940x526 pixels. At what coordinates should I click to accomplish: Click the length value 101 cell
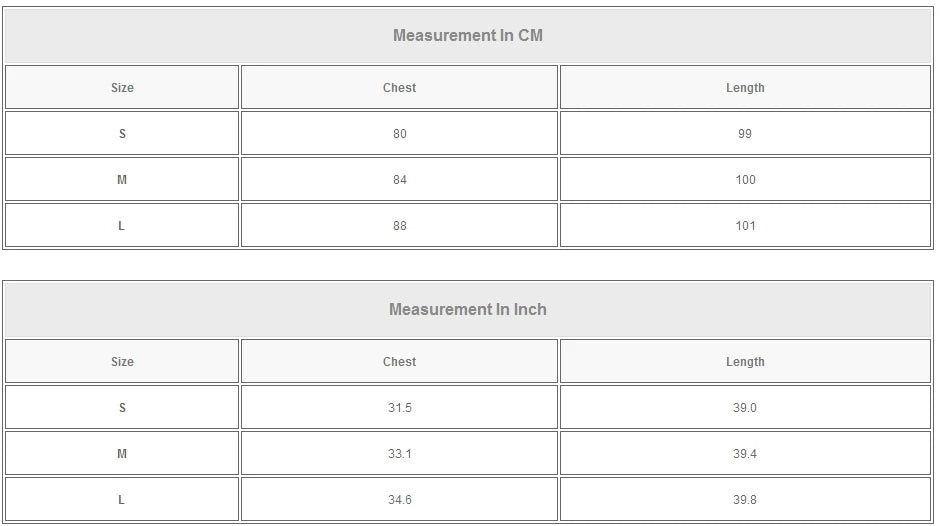tap(745, 226)
